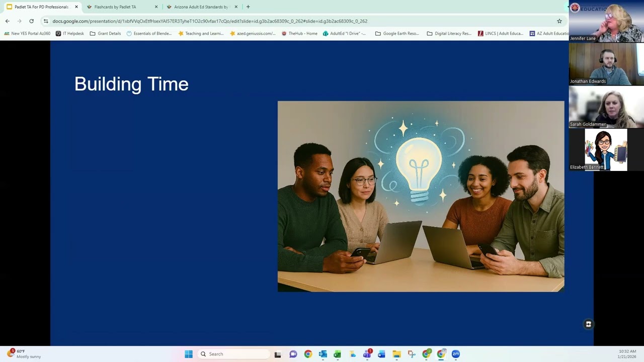Select Jonathan Edwards' video tile
Viewport: 644px width, 362px height.
tap(606, 64)
